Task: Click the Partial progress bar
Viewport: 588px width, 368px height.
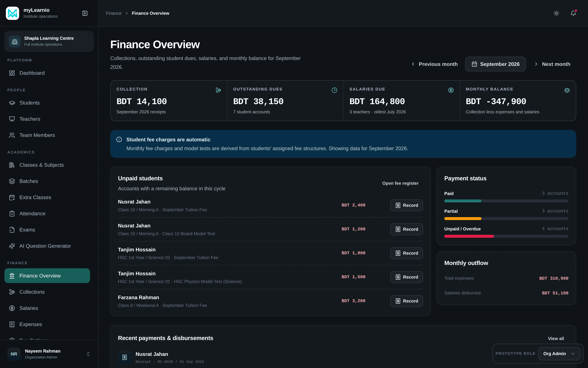Action: pos(506,219)
